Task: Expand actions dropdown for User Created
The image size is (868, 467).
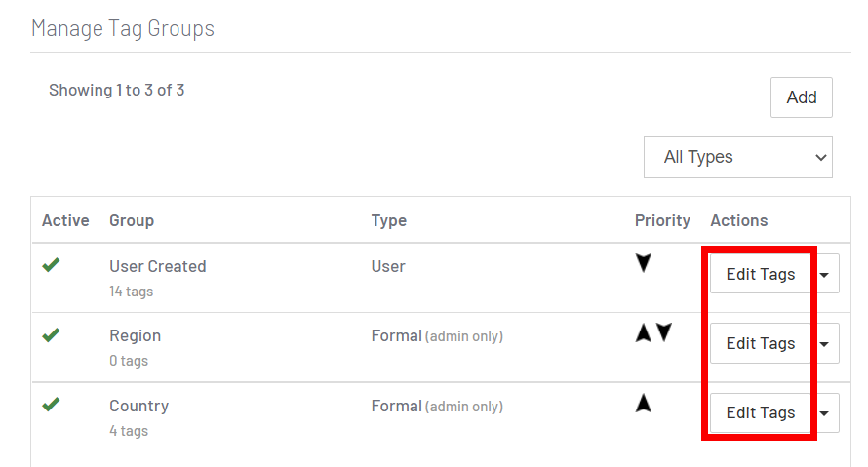Action: tap(825, 275)
